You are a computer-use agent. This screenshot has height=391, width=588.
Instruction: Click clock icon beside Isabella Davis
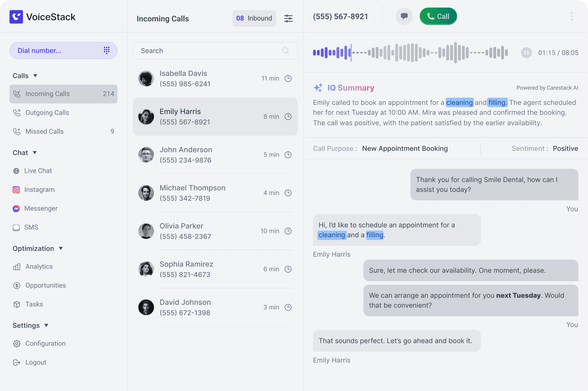[x=288, y=78]
